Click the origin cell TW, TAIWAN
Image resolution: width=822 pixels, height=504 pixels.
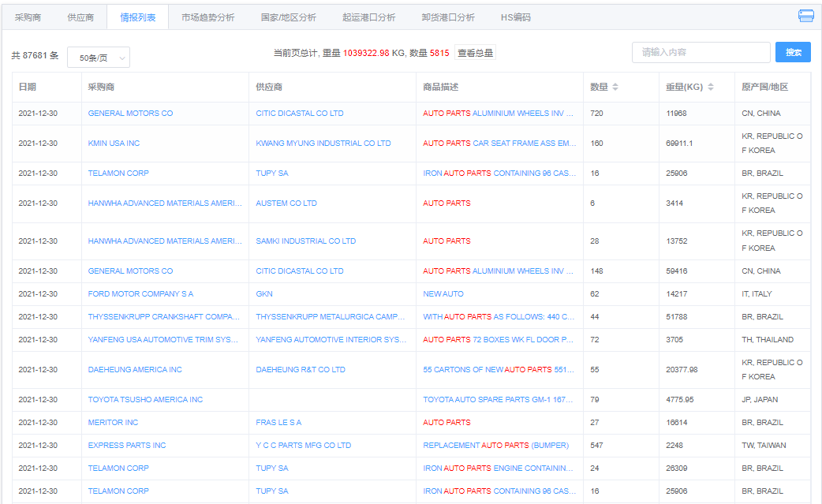[764, 446]
